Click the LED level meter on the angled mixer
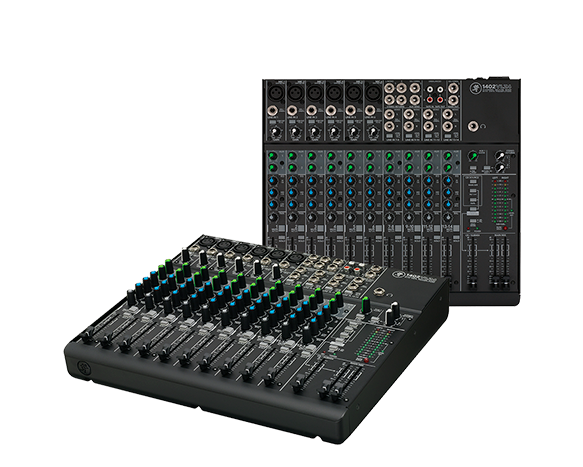The height and width of the screenshot is (467, 583). click(x=374, y=343)
